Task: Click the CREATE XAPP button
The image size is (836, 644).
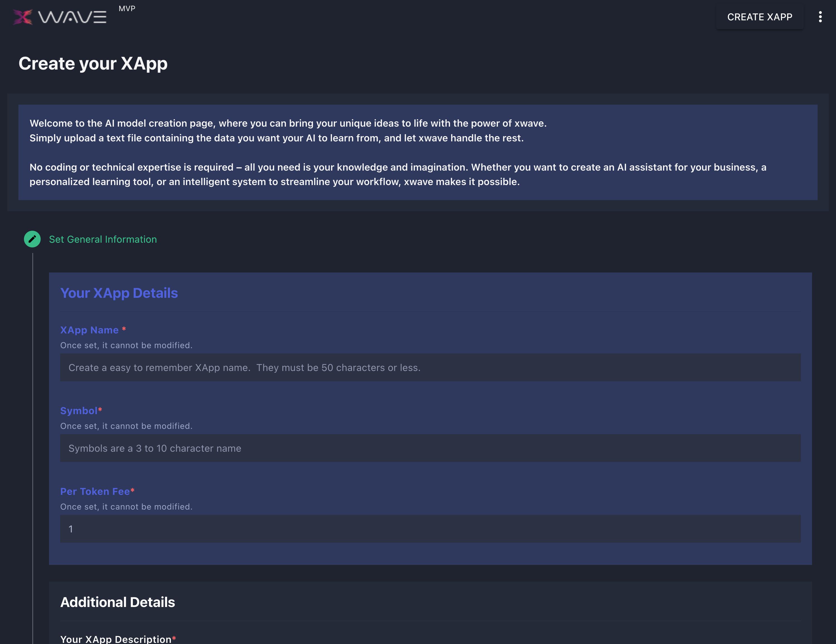Action: click(759, 17)
